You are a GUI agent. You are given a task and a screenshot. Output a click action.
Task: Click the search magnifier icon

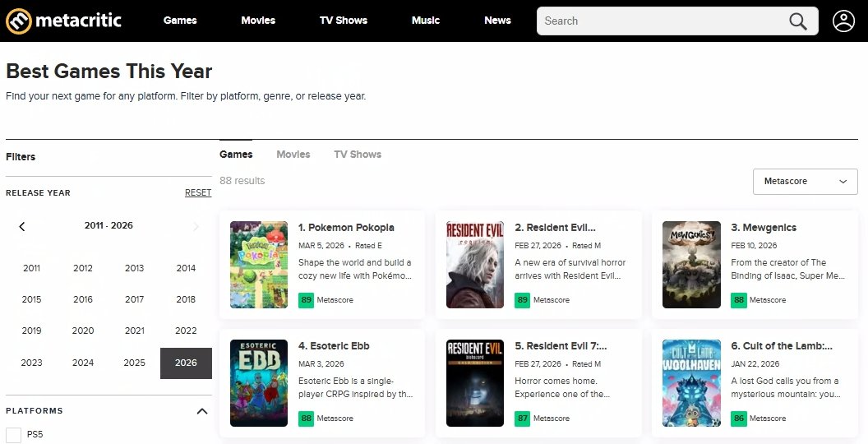pos(797,21)
